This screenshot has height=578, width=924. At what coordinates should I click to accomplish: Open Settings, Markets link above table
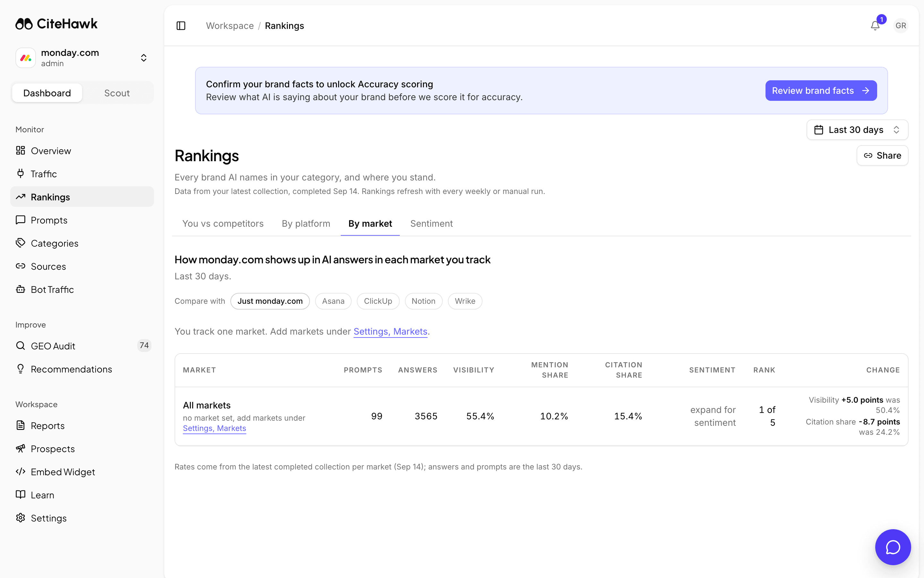(390, 331)
